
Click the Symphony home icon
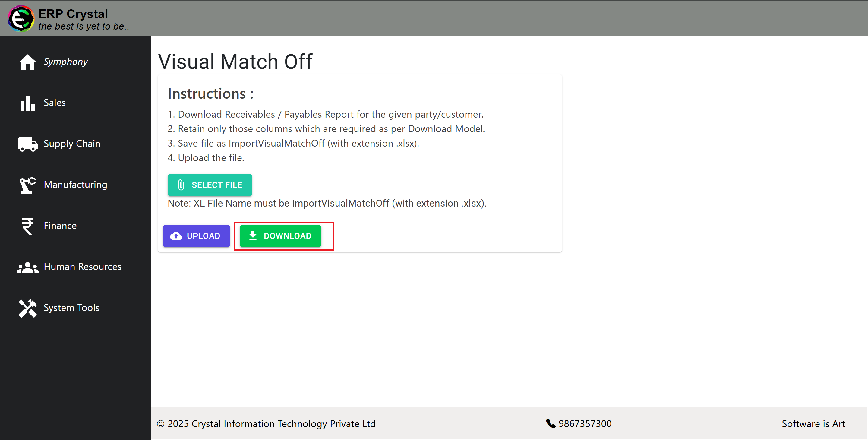coord(27,62)
